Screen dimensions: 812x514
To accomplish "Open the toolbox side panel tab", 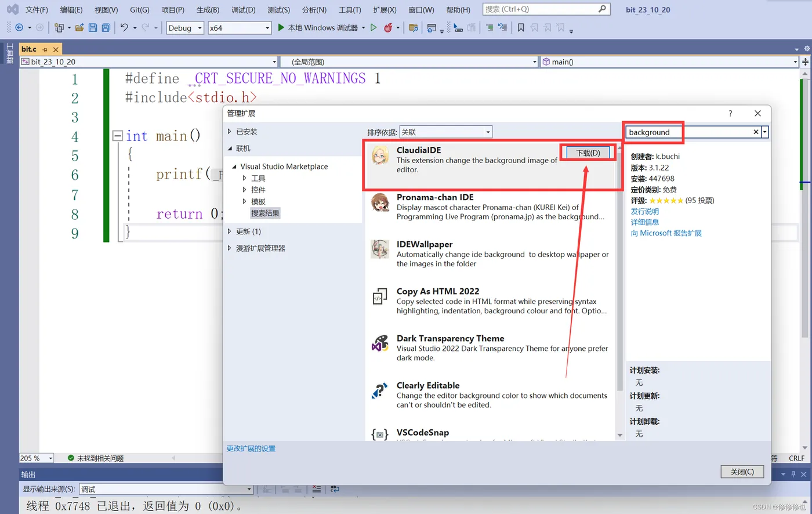I will [x=9, y=53].
